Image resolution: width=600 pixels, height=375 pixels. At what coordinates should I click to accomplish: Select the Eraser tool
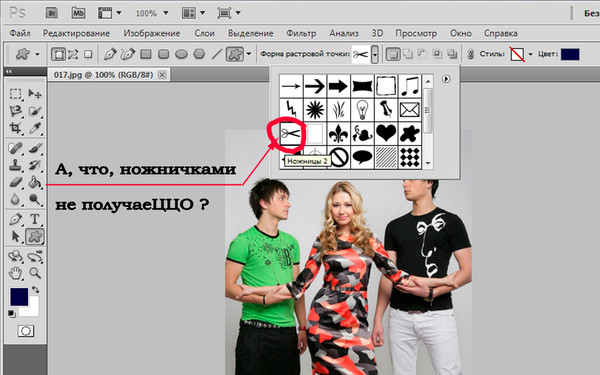click(15, 182)
